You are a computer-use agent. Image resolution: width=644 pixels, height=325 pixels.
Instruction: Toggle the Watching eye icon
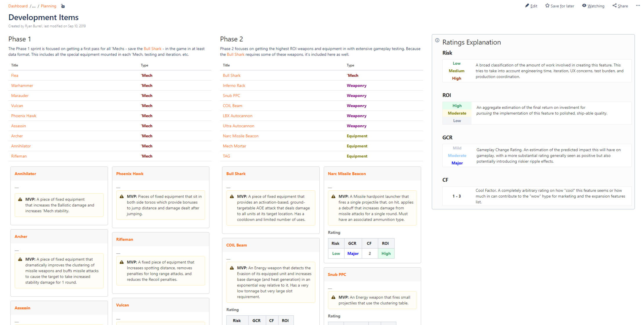point(584,6)
